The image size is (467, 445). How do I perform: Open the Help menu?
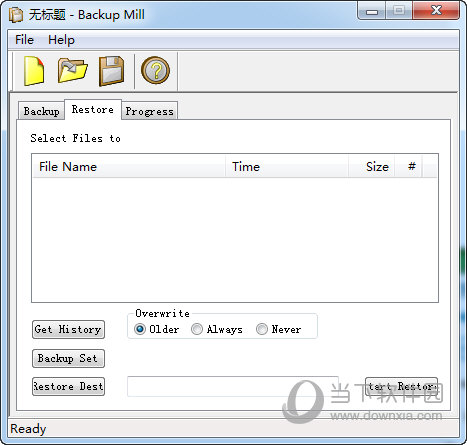click(x=61, y=40)
